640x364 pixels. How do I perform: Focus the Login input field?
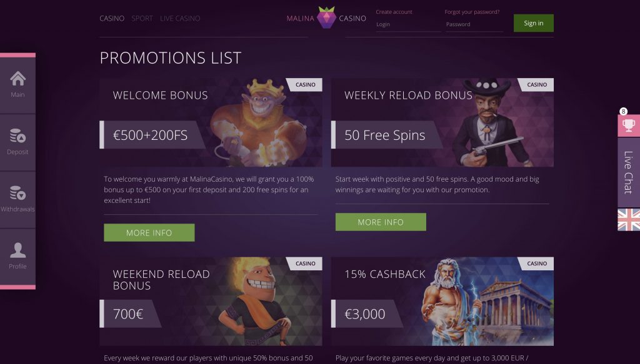click(x=408, y=24)
